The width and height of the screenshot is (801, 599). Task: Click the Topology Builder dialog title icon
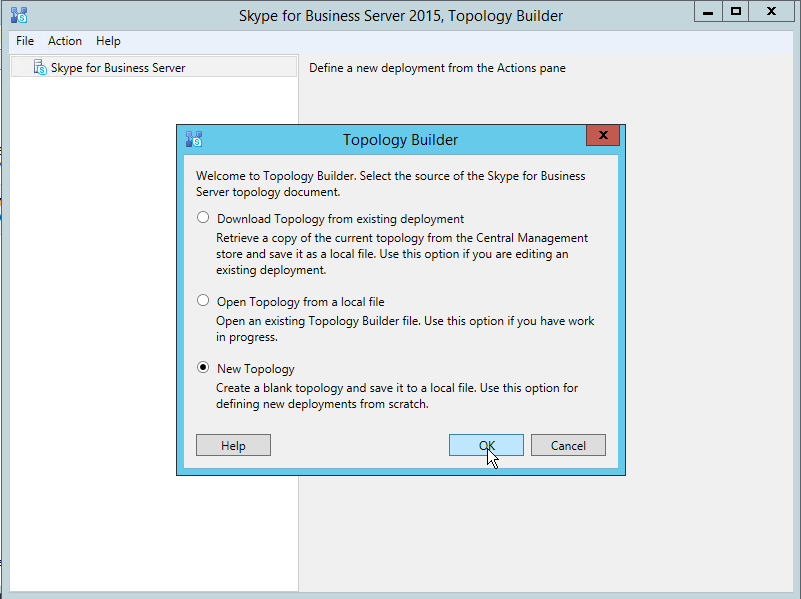point(194,139)
